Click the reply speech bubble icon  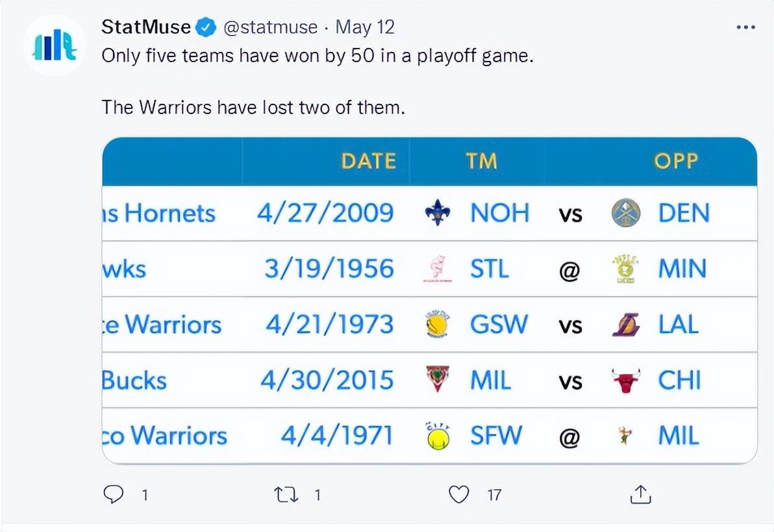[x=114, y=494]
